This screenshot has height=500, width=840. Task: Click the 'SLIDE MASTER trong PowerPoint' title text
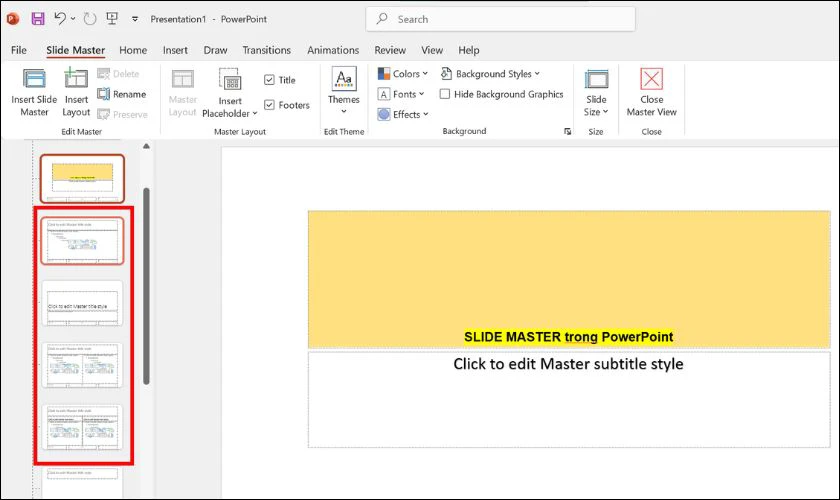(x=568, y=337)
